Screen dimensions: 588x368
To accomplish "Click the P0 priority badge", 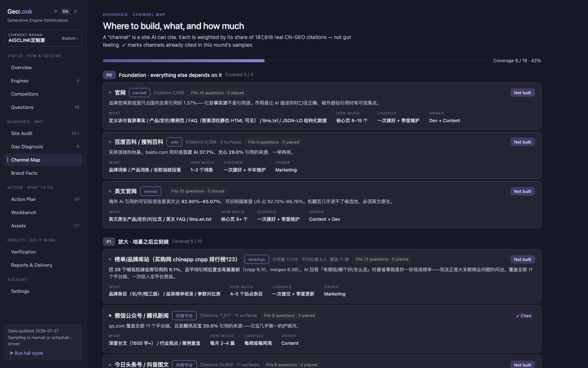I will [109, 75].
